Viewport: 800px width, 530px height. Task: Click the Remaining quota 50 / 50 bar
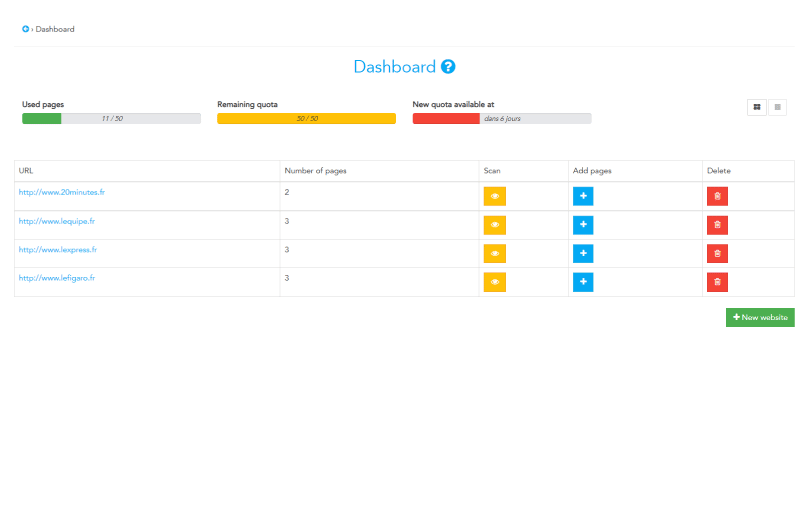306,118
